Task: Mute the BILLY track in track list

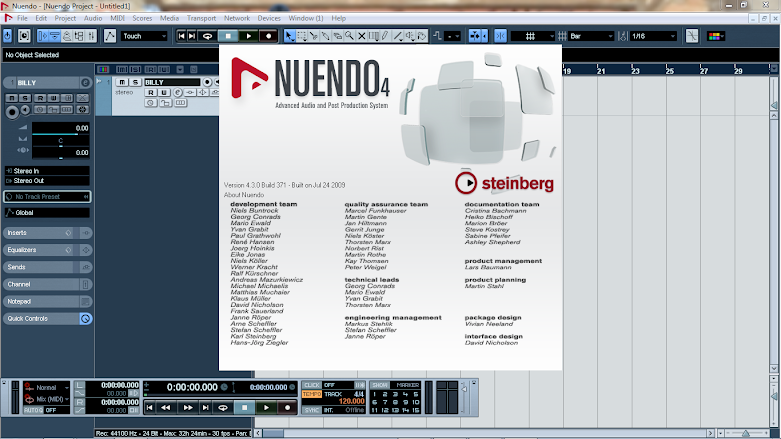Action: tap(122, 82)
